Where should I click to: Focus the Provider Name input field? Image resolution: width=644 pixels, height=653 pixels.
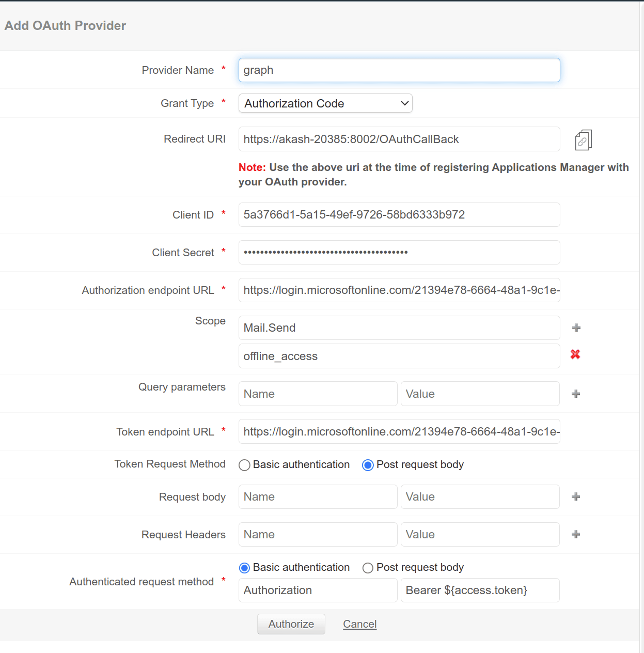click(399, 70)
